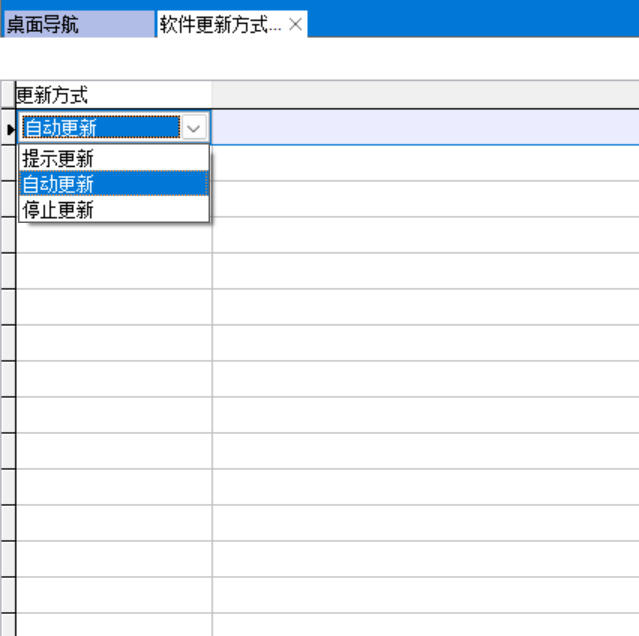Select the 软件更新方式 tab

(x=220, y=25)
